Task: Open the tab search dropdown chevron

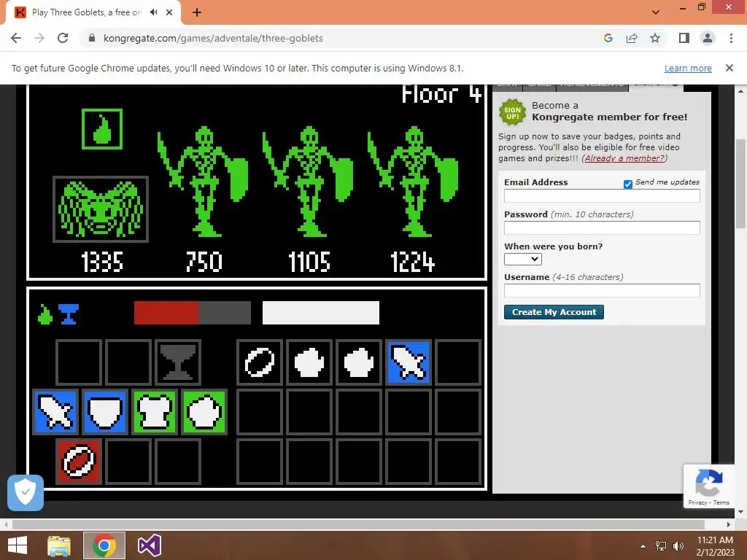Action: coord(656,12)
